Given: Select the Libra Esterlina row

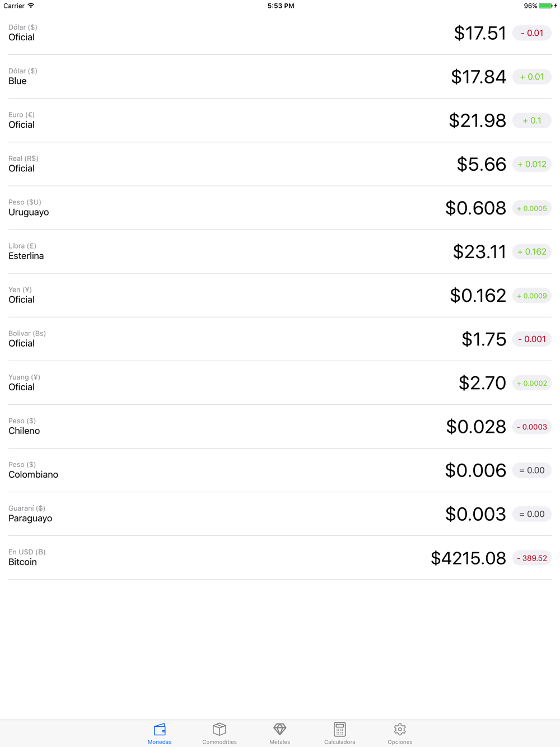Looking at the screenshot, I should click(x=224, y=251).
